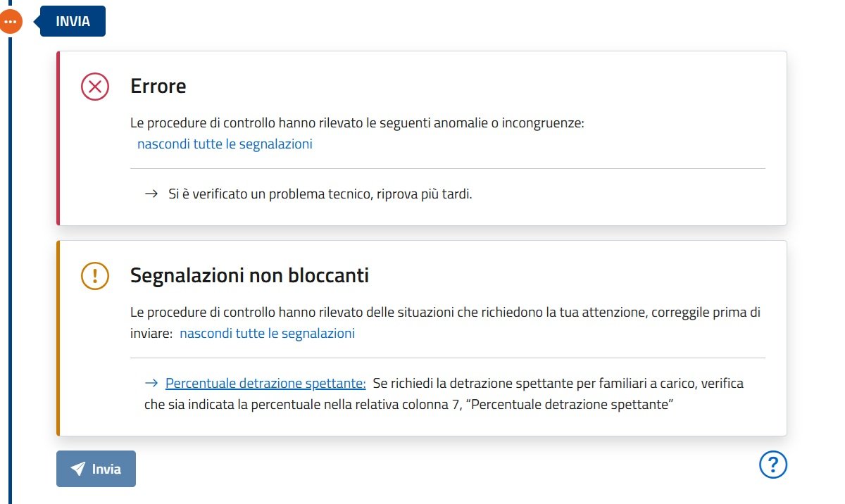Image resolution: width=845 pixels, height=504 pixels.
Task: Open the Percentuale detrazione spettante link
Action: tap(265, 384)
